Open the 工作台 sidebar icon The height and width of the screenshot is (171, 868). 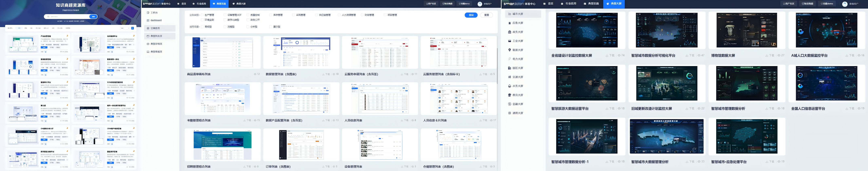tap(148, 13)
